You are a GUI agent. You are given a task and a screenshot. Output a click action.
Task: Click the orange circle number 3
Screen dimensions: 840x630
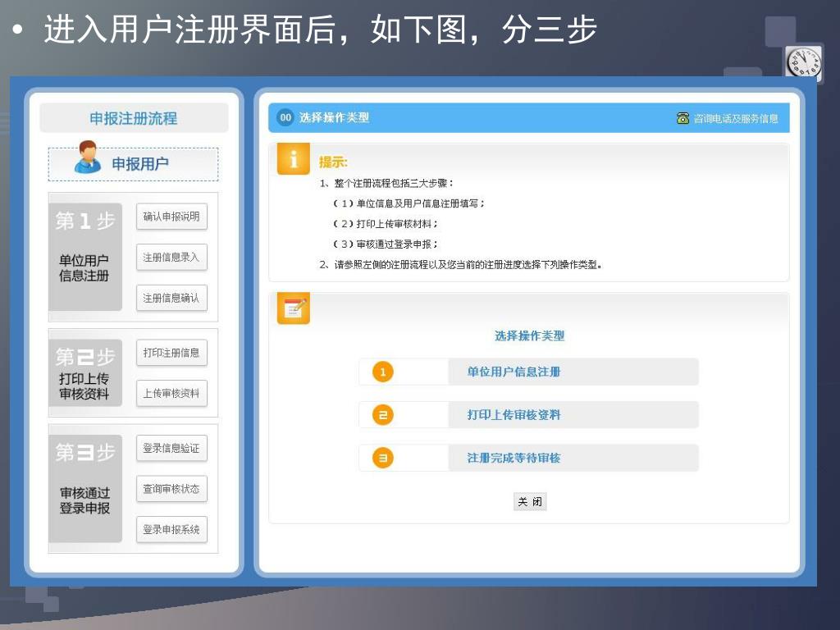tap(382, 458)
